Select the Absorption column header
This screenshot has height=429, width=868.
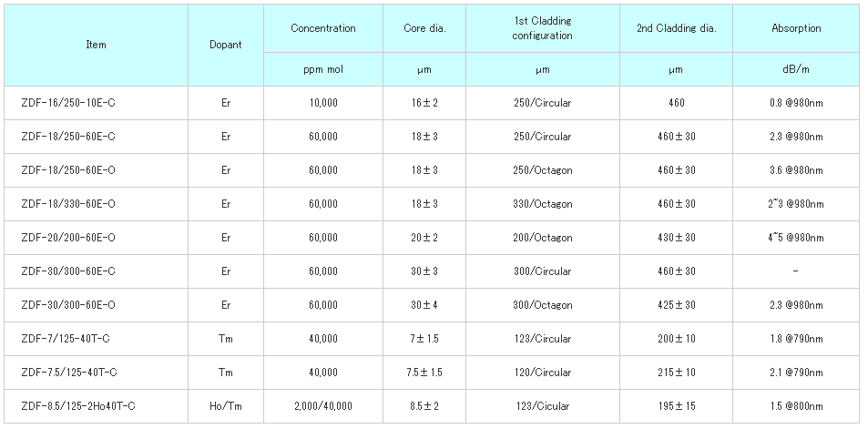796,28
